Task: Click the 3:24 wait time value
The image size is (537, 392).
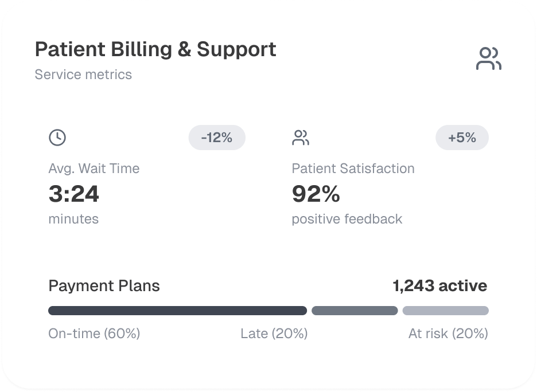Action: tap(74, 194)
